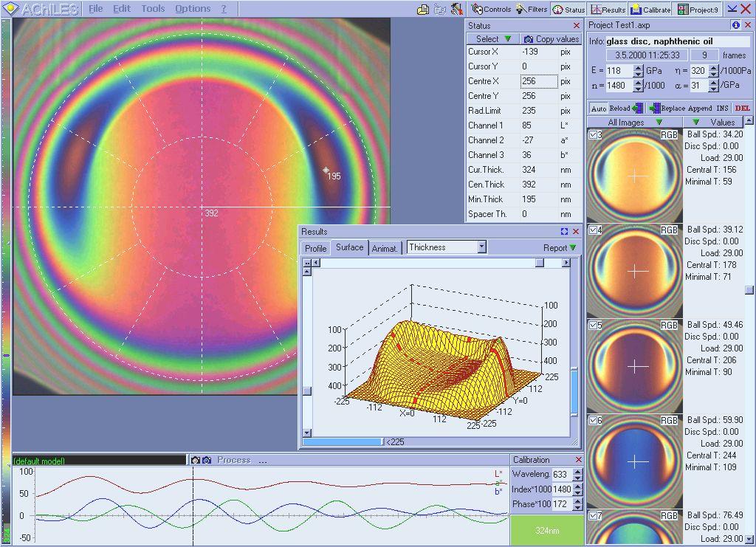Click the video camera capture icon
Screen dimensions: 756x547
[439, 9]
